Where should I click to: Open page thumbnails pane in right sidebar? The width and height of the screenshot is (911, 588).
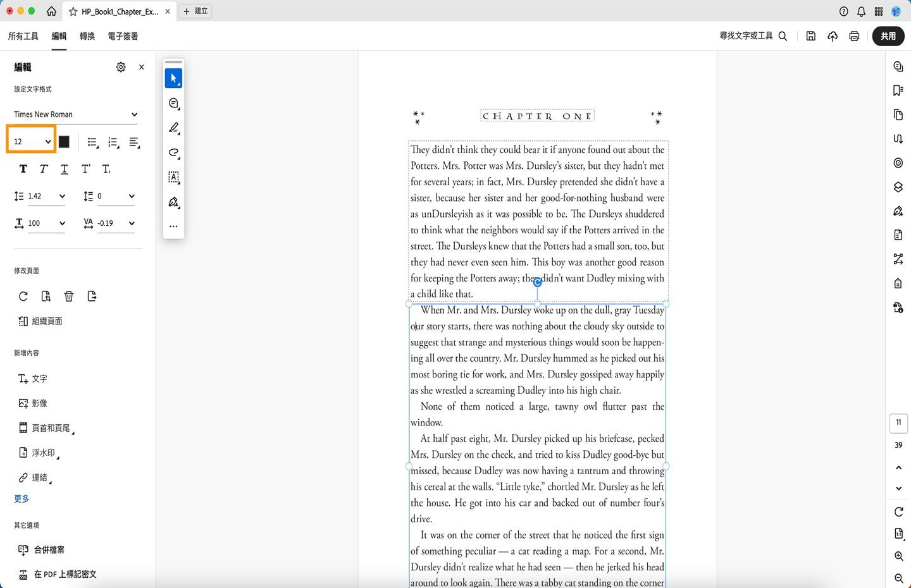[898, 114]
